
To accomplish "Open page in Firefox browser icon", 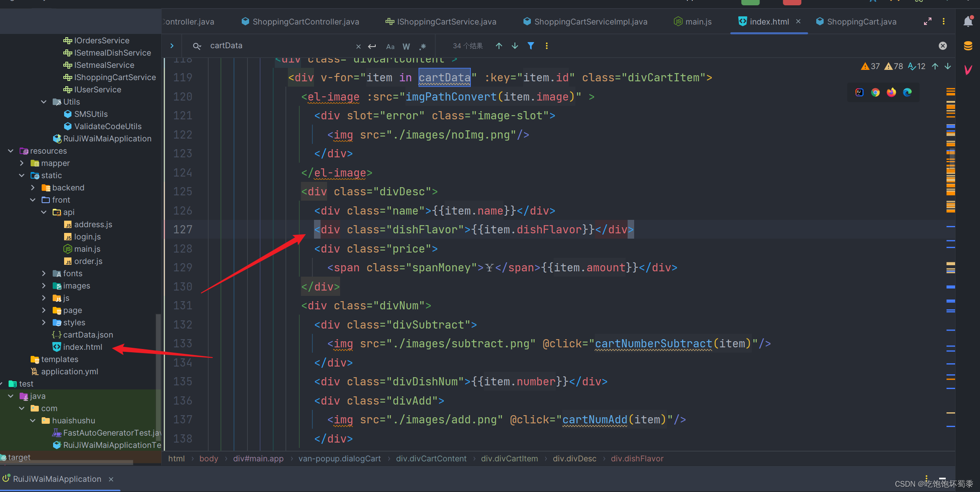I will pyautogui.click(x=891, y=92).
